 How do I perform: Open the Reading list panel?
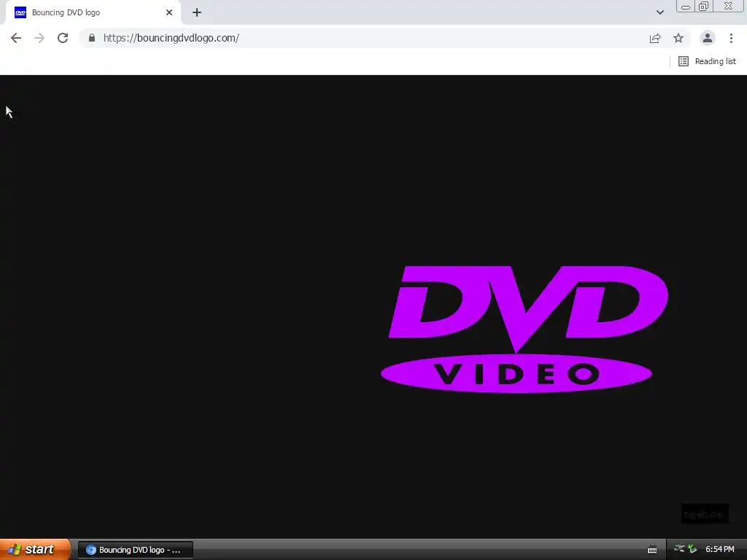tap(707, 61)
